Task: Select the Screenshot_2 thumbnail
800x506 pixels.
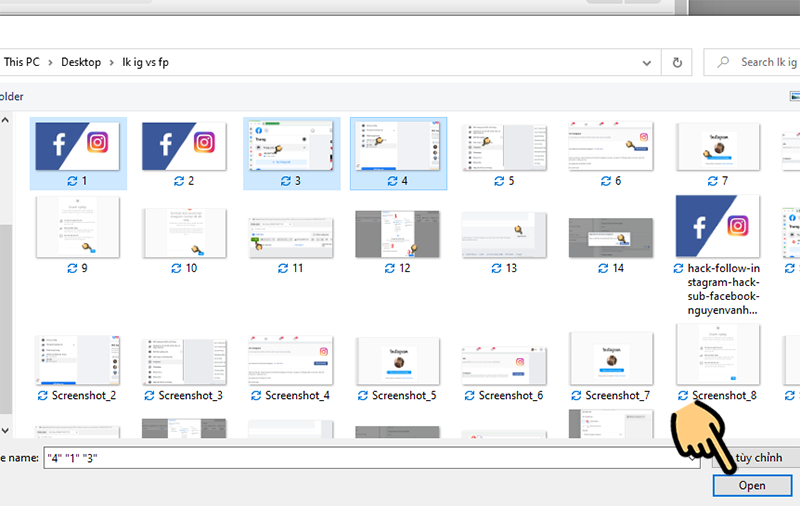Action: [76, 360]
